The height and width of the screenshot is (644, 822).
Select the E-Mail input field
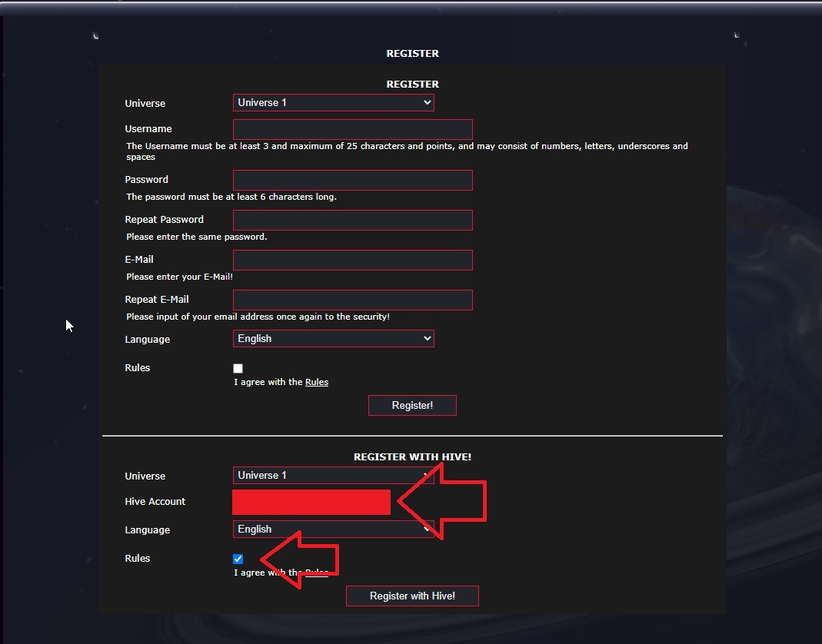click(x=353, y=260)
